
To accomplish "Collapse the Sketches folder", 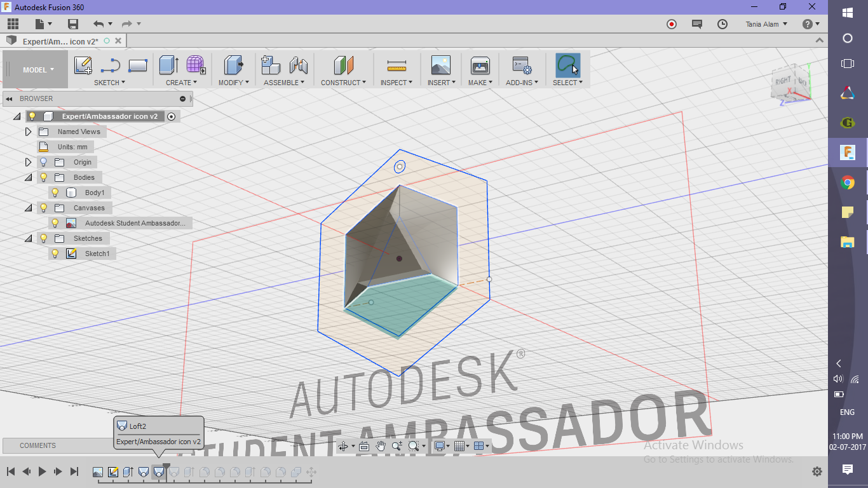I will pyautogui.click(x=28, y=238).
